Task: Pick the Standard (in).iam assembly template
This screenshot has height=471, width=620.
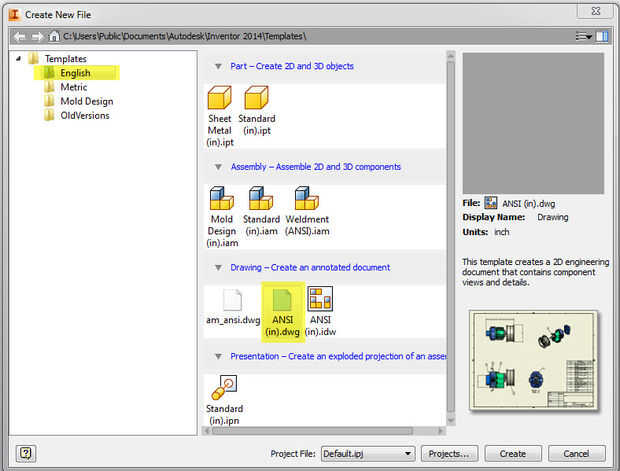Action: coord(261,198)
